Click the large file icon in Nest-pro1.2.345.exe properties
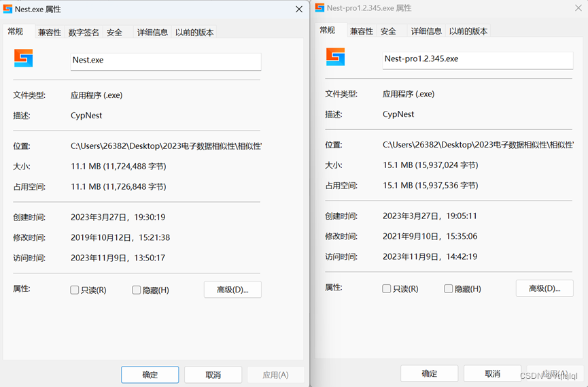Screen dimensions: 588x387 tap(336, 57)
